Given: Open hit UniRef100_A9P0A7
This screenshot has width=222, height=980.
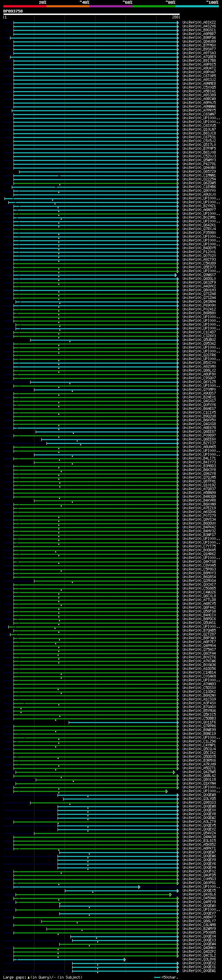Looking at the screenshot, I should click(199, 72).
